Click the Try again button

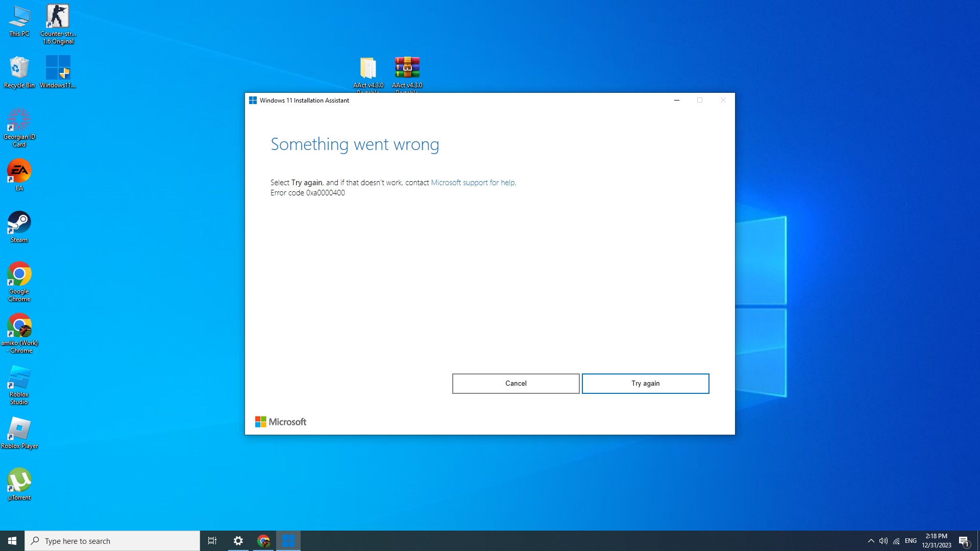tap(645, 383)
